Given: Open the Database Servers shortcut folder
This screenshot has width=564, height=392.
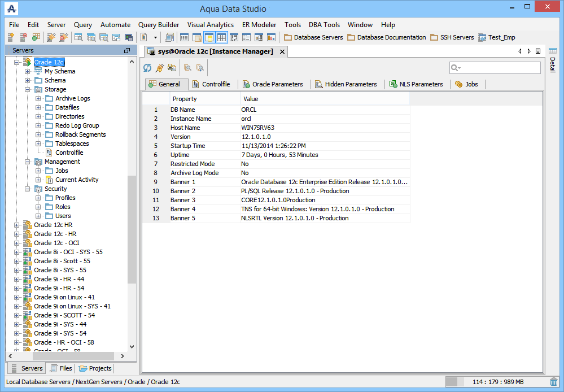Looking at the screenshot, I should click(x=313, y=37).
